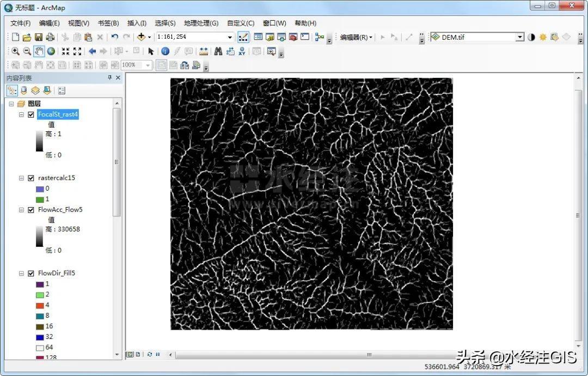The image size is (588, 376).
Task: Hide the FlowDir_Fill5 layer
Action: click(31, 273)
